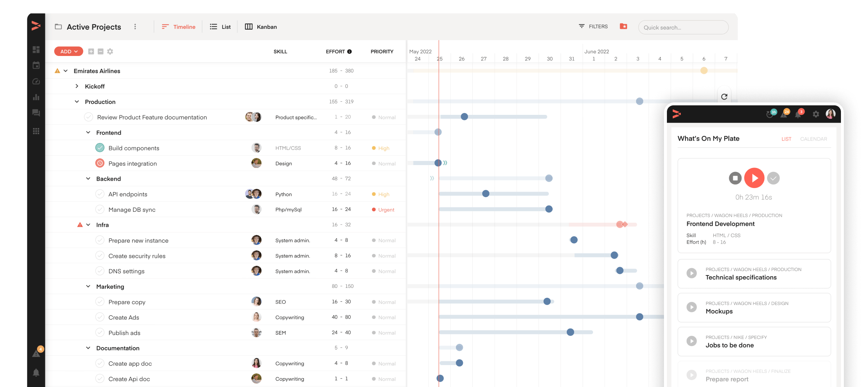Refresh the timeline with the reload icon
Screen dimensions: 868x387
[724, 97]
